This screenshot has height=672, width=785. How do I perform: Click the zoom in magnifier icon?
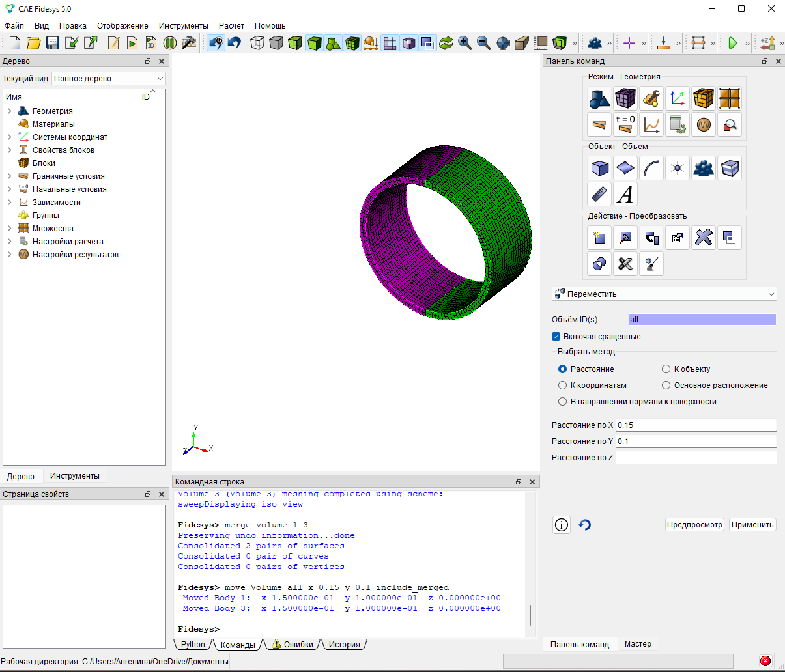click(465, 43)
